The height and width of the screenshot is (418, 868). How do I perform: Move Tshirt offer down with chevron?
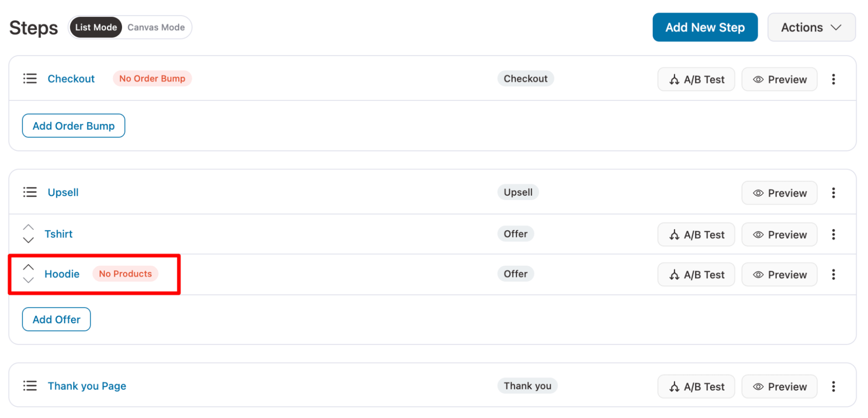click(28, 240)
